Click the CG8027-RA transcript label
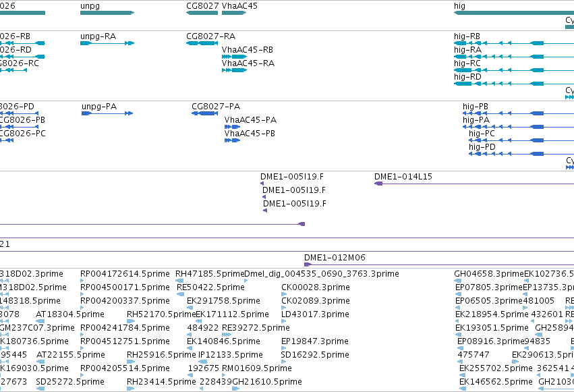Viewport: 574px width, 392px height. [211, 36]
